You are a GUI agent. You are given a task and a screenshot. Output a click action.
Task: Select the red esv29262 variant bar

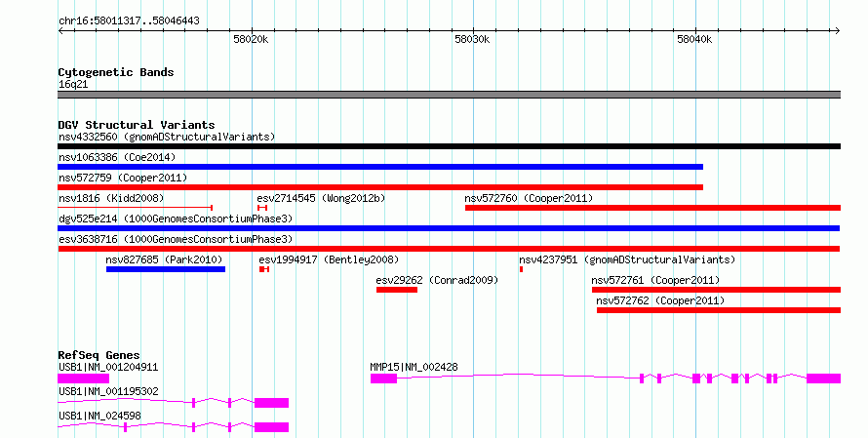[397, 290]
